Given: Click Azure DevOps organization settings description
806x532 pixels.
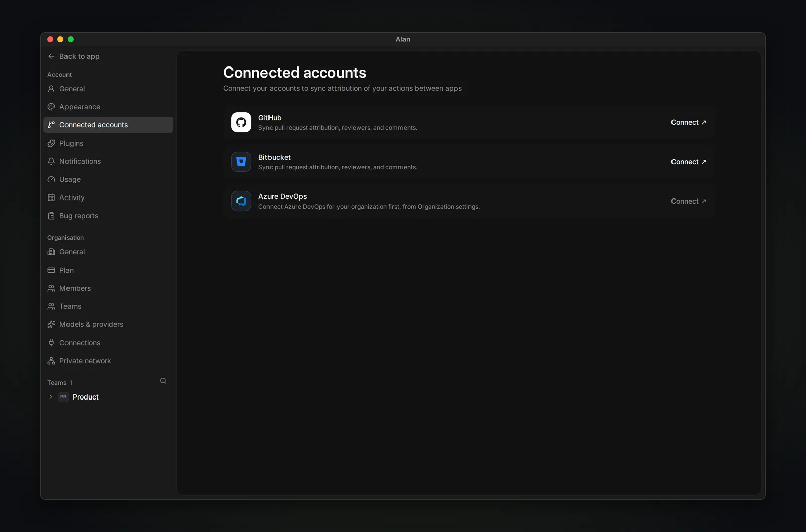Looking at the screenshot, I should [369, 207].
